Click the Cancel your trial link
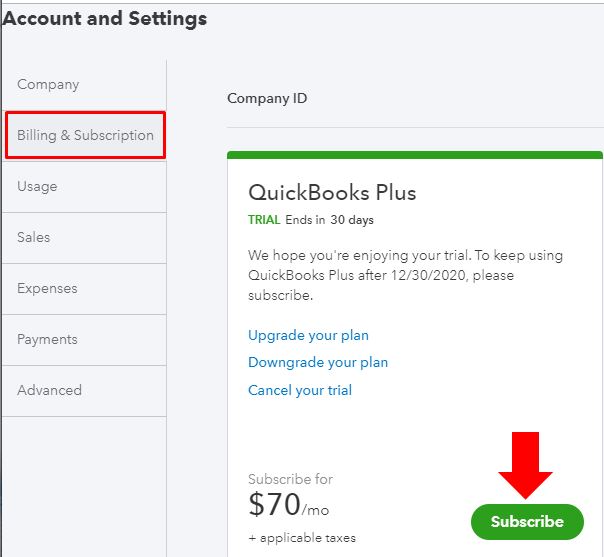The image size is (604, 557). [x=300, y=390]
